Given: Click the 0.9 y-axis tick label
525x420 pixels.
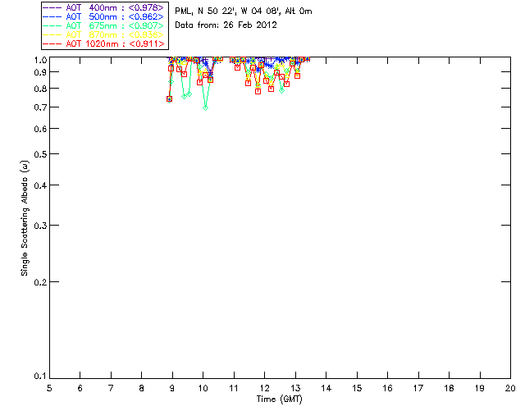Looking at the screenshot, I should click(x=40, y=72).
